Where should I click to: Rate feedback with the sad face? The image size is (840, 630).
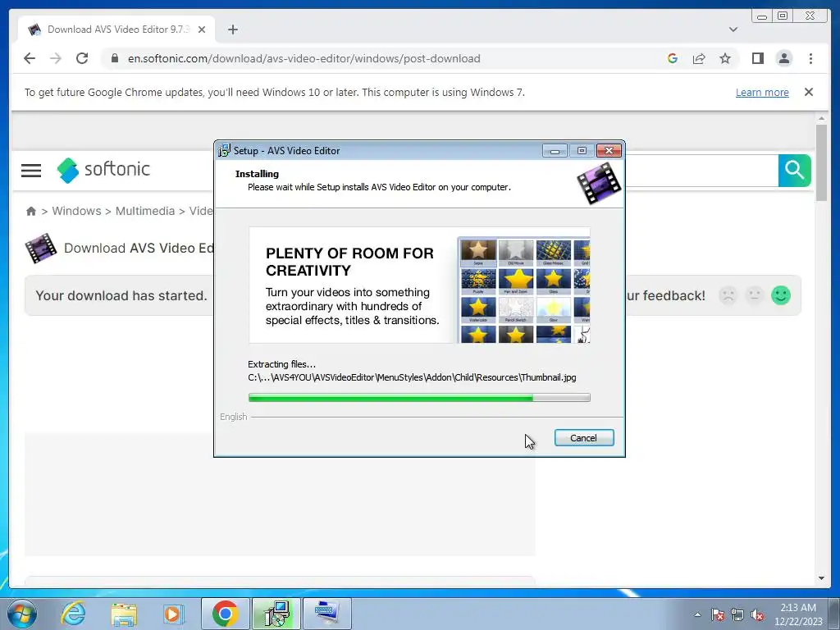pyautogui.click(x=728, y=295)
